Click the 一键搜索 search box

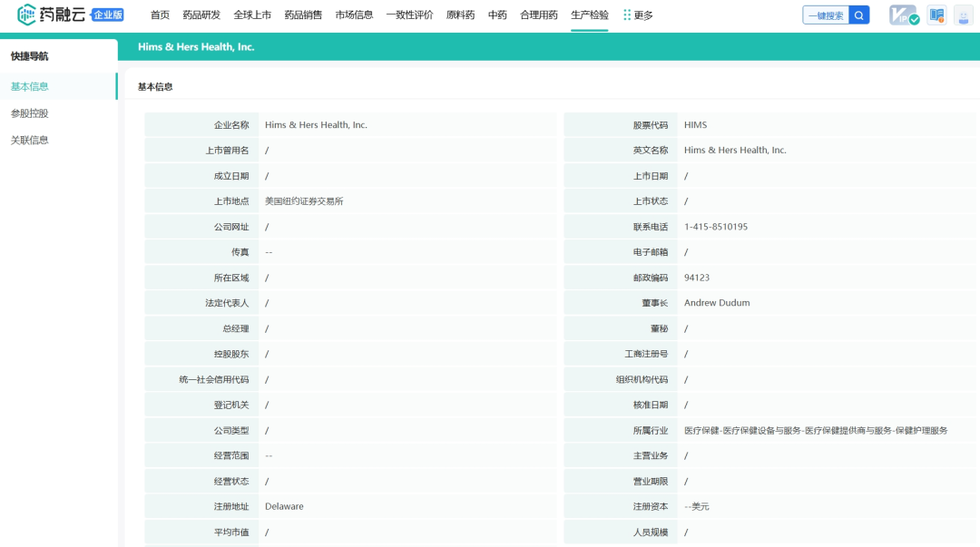click(x=826, y=15)
